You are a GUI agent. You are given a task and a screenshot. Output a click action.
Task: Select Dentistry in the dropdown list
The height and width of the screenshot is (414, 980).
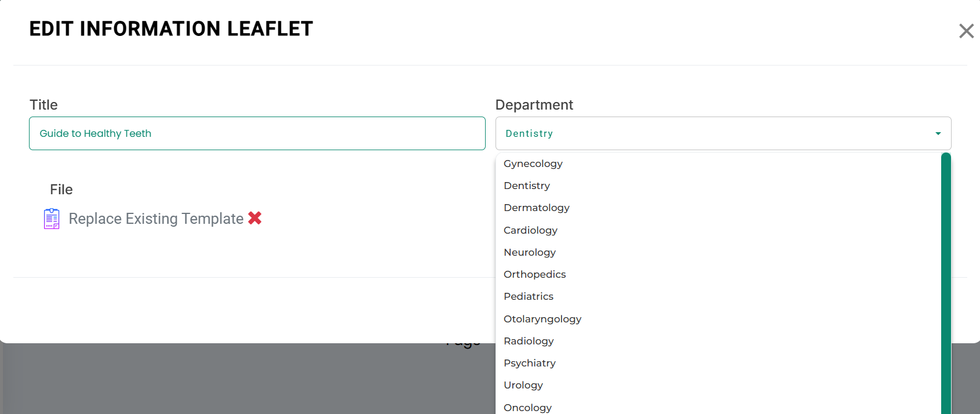pyautogui.click(x=527, y=186)
